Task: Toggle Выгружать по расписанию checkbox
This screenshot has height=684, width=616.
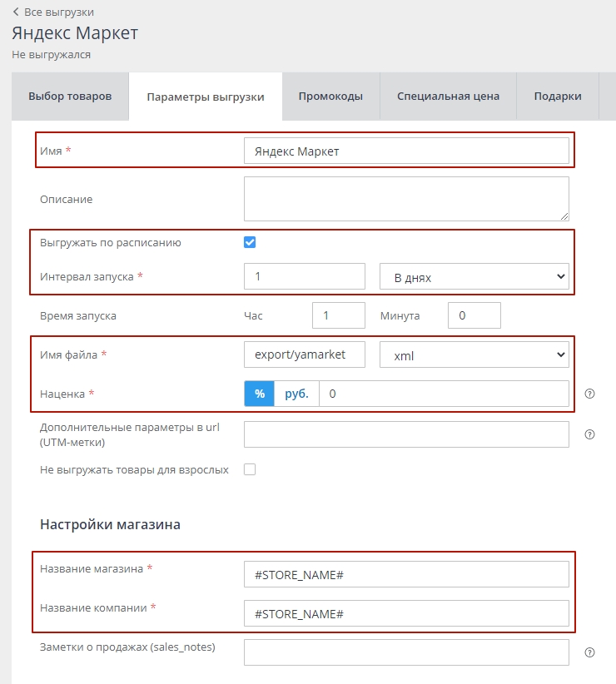Action: (250, 242)
